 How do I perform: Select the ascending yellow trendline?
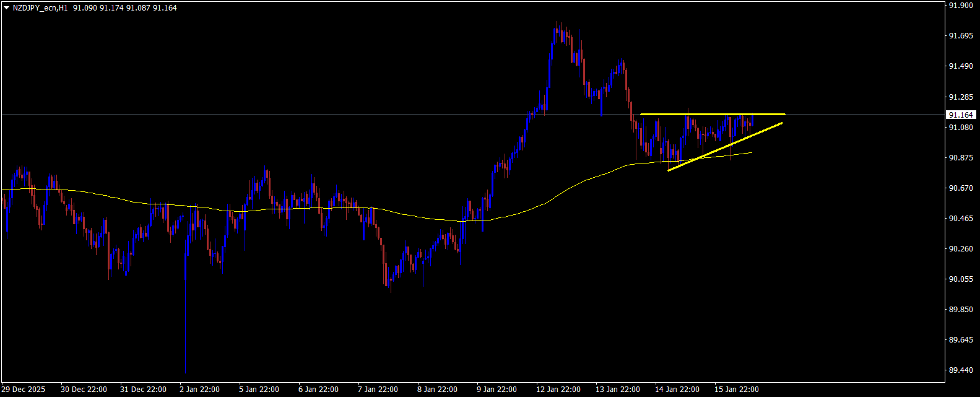pos(725,147)
